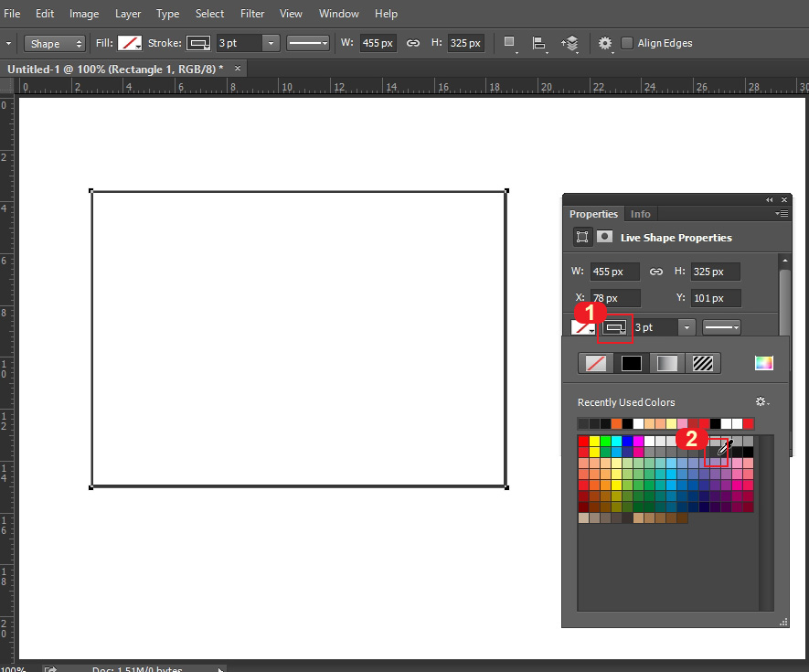Open the stroke type swatch in Properties
The width and height of the screenshot is (809, 672).
pyautogui.click(x=615, y=327)
